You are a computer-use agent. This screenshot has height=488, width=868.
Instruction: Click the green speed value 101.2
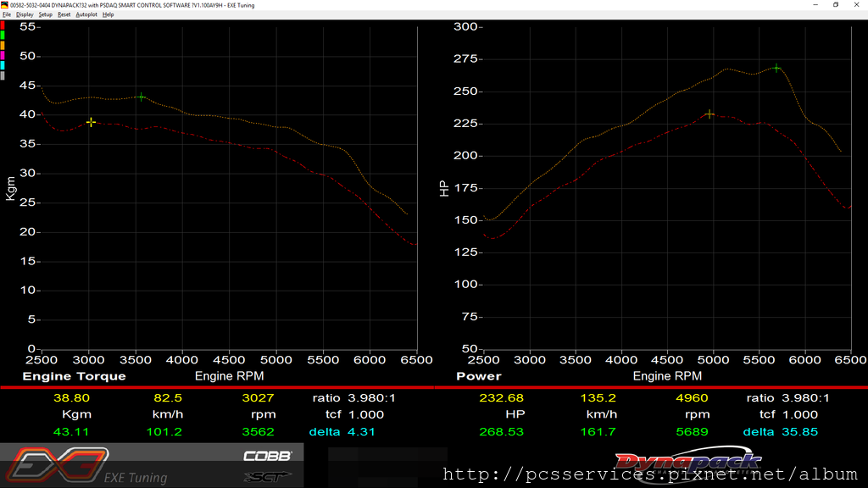164,431
